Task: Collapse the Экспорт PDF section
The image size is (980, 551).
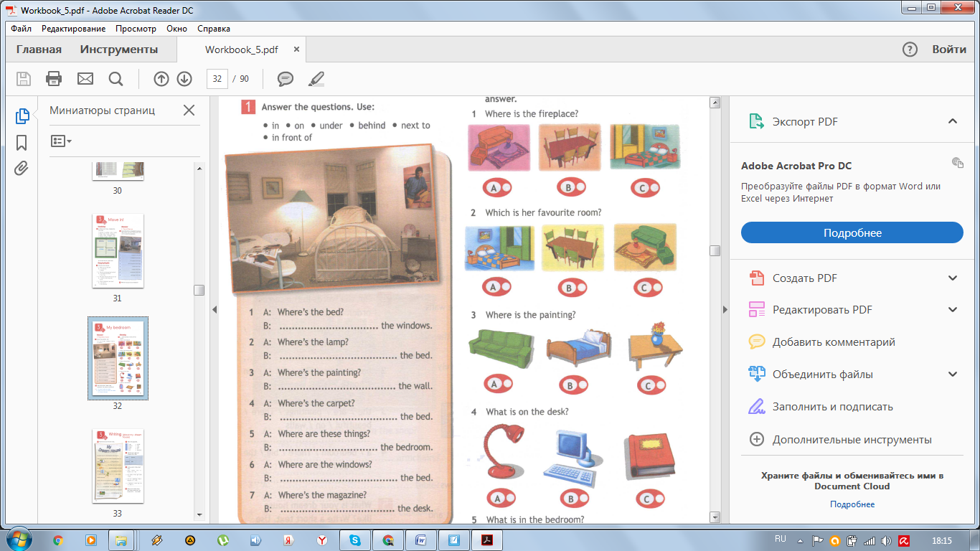Action: [953, 121]
